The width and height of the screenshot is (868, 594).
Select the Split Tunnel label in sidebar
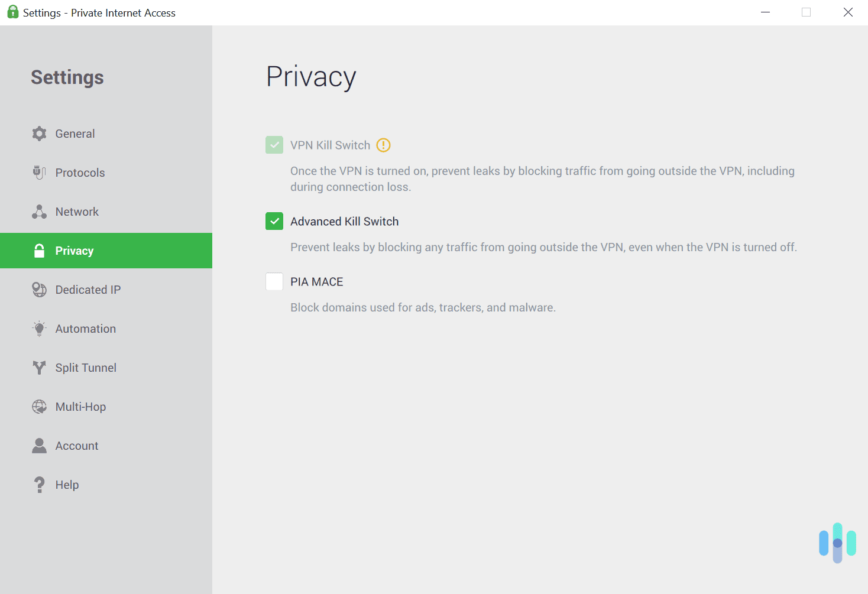[86, 368]
